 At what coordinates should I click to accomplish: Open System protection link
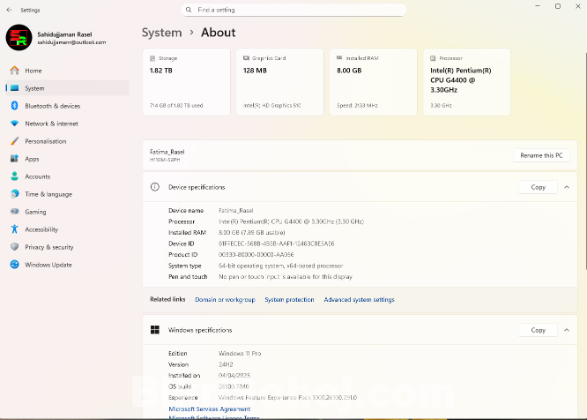pyautogui.click(x=289, y=299)
